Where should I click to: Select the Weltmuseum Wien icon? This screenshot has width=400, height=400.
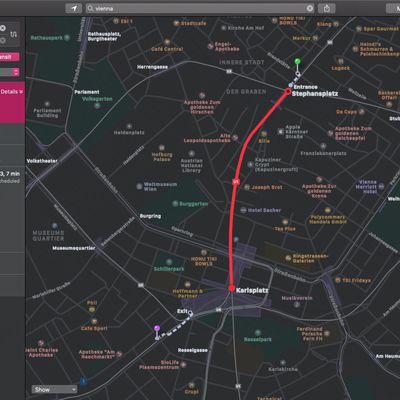click(139, 186)
